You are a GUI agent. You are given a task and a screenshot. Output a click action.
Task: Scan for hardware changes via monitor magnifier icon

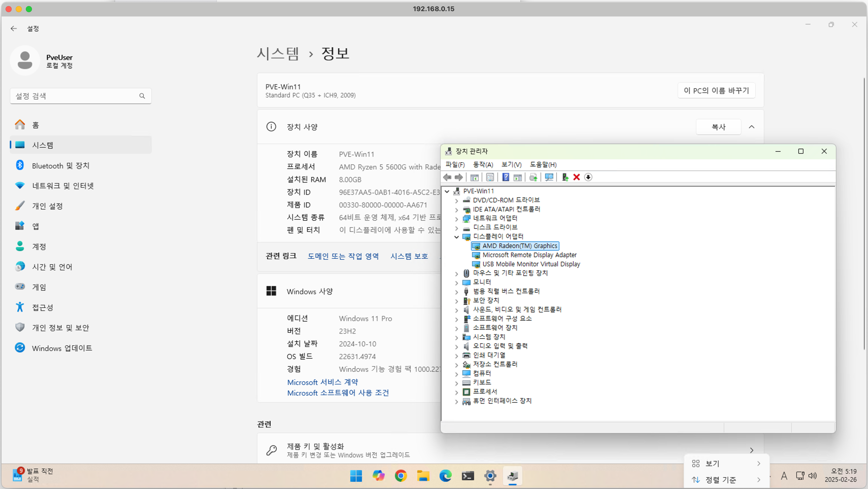(549, 177)
